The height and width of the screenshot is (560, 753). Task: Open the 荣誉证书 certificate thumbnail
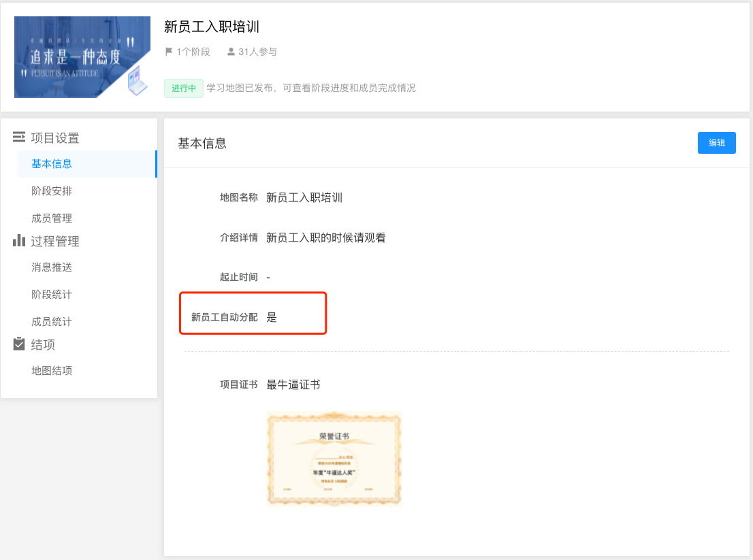click(334, 459)
